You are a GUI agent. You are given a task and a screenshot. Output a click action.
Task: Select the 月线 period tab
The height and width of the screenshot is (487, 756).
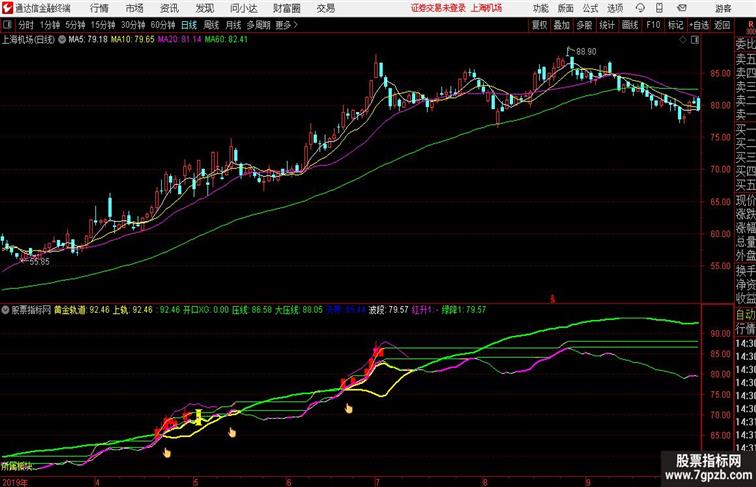click(233, 25)
